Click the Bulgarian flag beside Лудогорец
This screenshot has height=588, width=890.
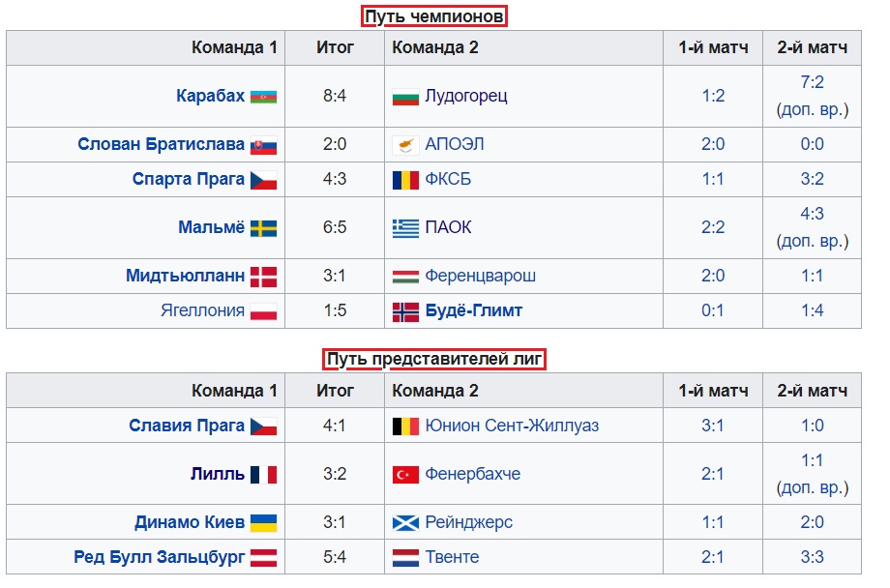(x=405, y=97)
